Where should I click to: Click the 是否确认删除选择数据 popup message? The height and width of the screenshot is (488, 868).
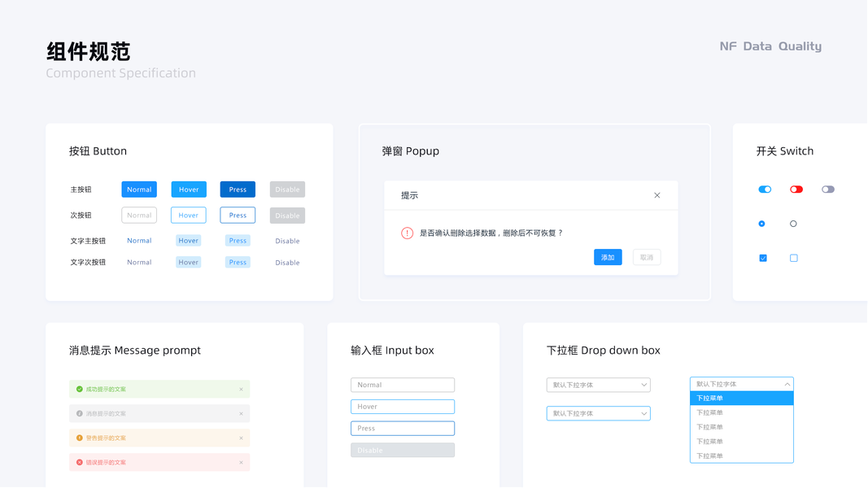tap(491, 233)
